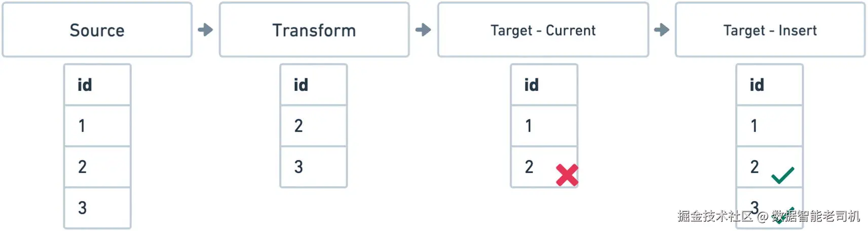Click the watermark text at bottom right
The width and height of the screenshot is (868, 231).
tap(769, 216)
